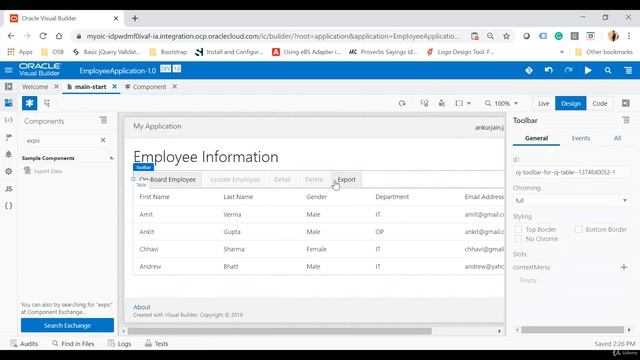Open the header options menu icon

click(x=628, y=70)
